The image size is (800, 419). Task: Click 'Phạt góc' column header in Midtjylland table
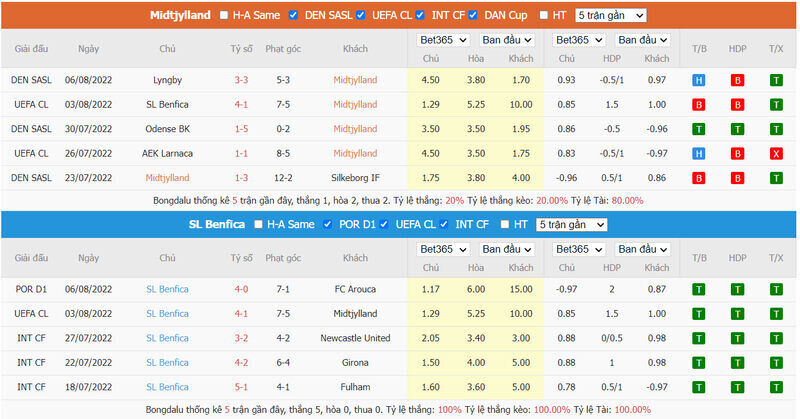click(283, 49)
